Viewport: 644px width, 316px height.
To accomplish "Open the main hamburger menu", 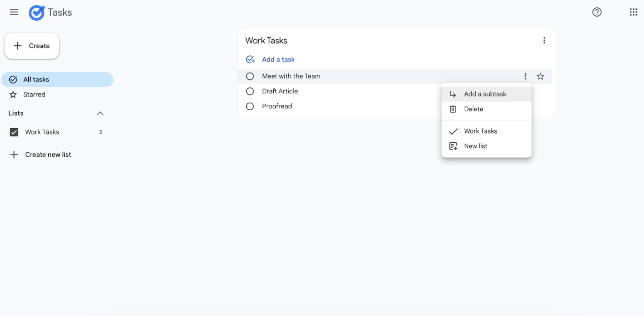I will click(14, 12).
